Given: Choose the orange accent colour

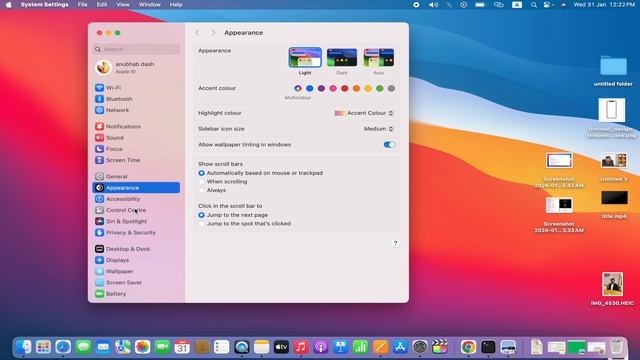Looking at the screenshot, I should click(356, 88).
